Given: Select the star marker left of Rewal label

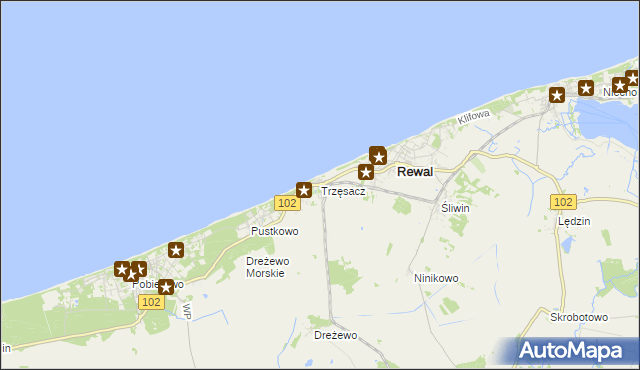Looking at the screenshot, I should 366,172.
